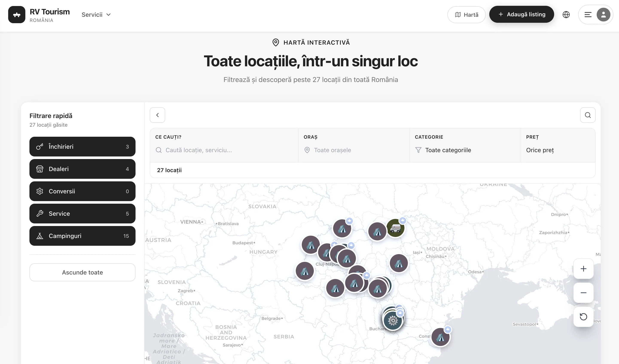619x364 pixels.
Task: Click the map search magnifier icon
Action: tap(588, 115)
